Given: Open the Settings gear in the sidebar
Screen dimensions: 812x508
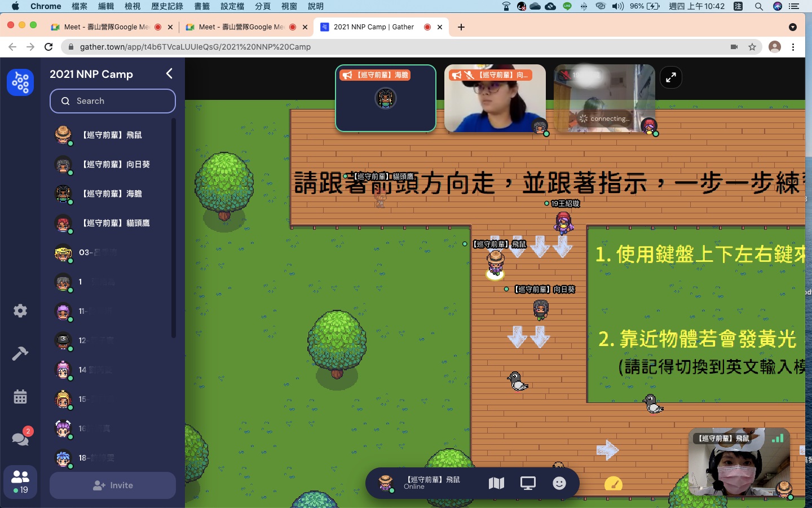Looking at the screenshot, I should [20, 310].
